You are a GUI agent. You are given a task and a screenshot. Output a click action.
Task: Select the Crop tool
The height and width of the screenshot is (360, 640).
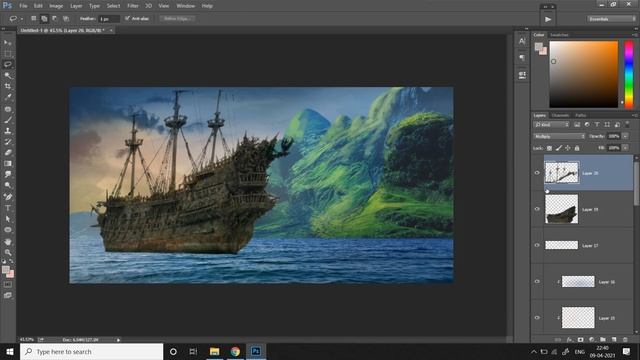click(8, 87)
